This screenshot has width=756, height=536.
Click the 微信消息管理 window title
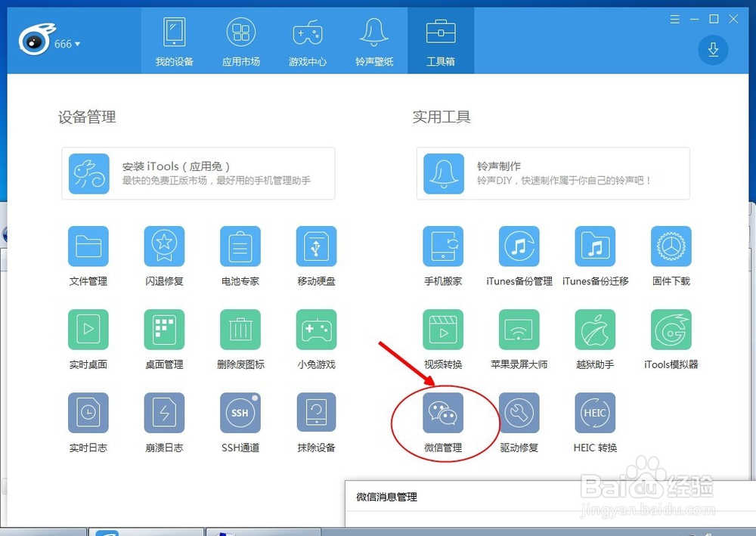[x=386, y=497]
